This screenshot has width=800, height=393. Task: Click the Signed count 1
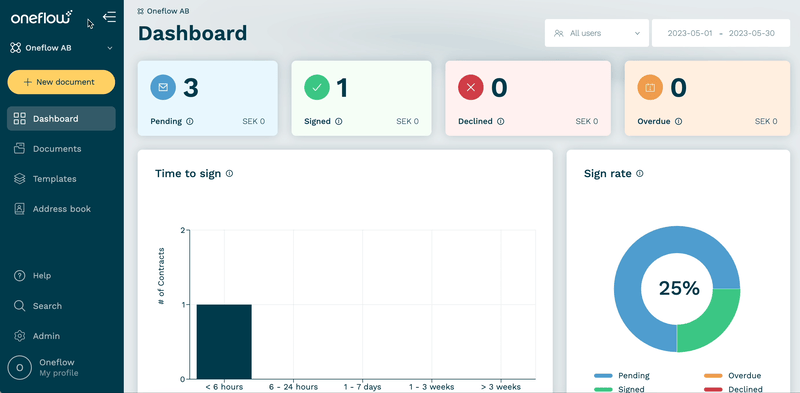(x=342, y=88)
